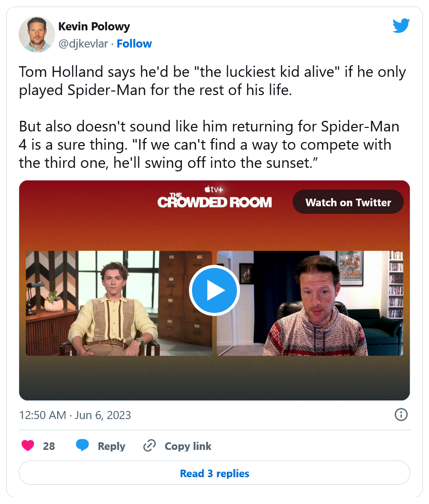Click the 28 likes count

49,446
